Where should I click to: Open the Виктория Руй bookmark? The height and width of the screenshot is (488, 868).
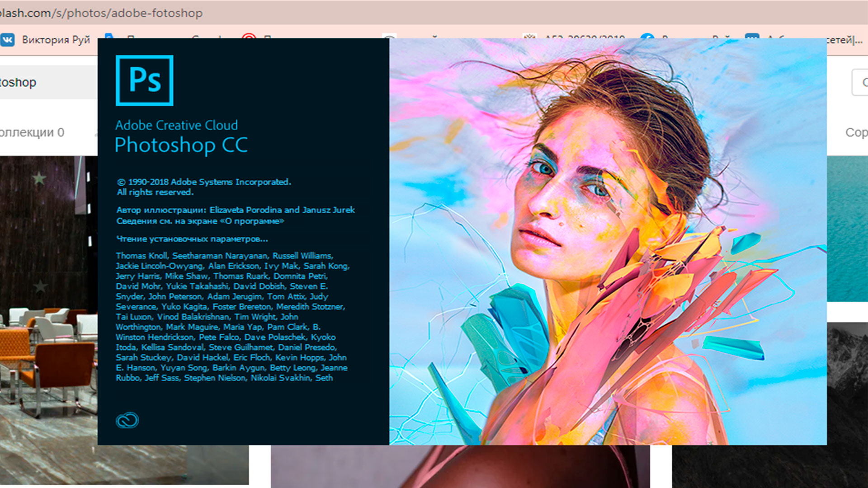tap(56, 40)
